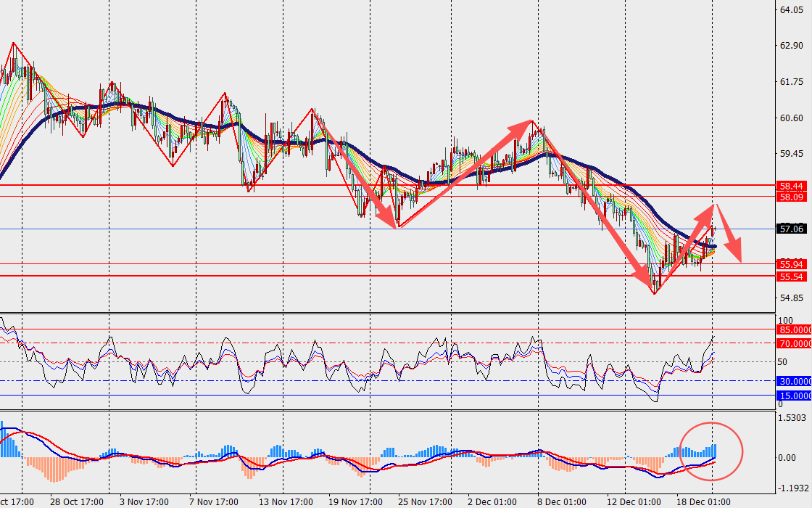
Task: Select the 30.0000 blue level label
Action: point(794,382)
